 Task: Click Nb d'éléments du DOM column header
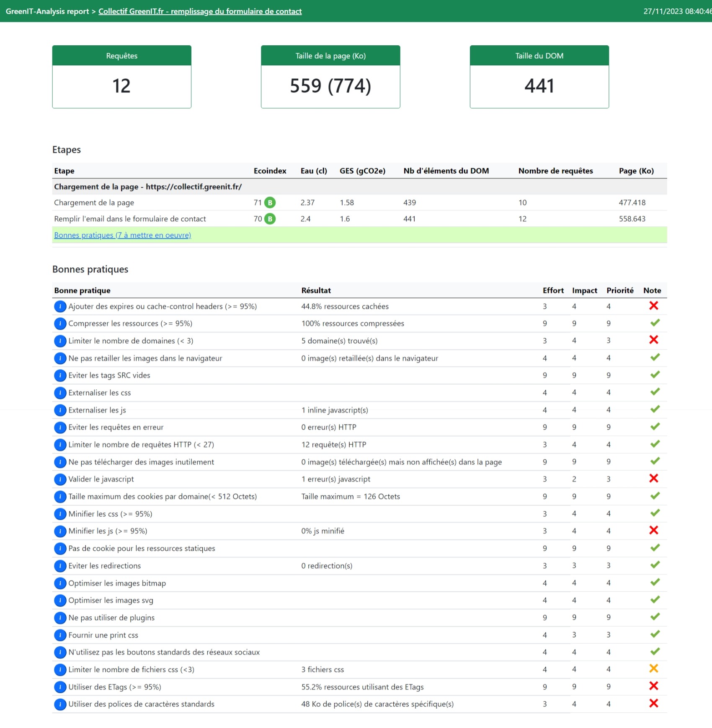(446, 171)
